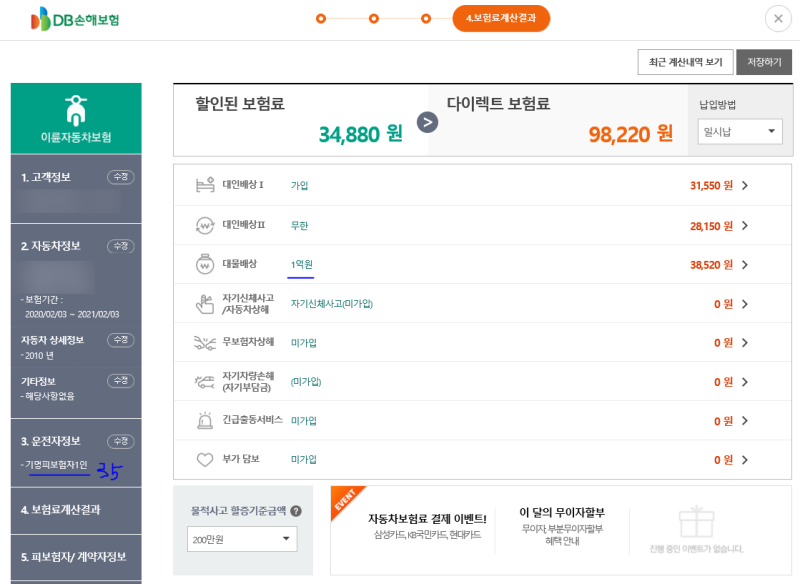Edit 기타정보 via 수정 button
Image resolution: width=800 pixels, height=584 pixels.
120,380
